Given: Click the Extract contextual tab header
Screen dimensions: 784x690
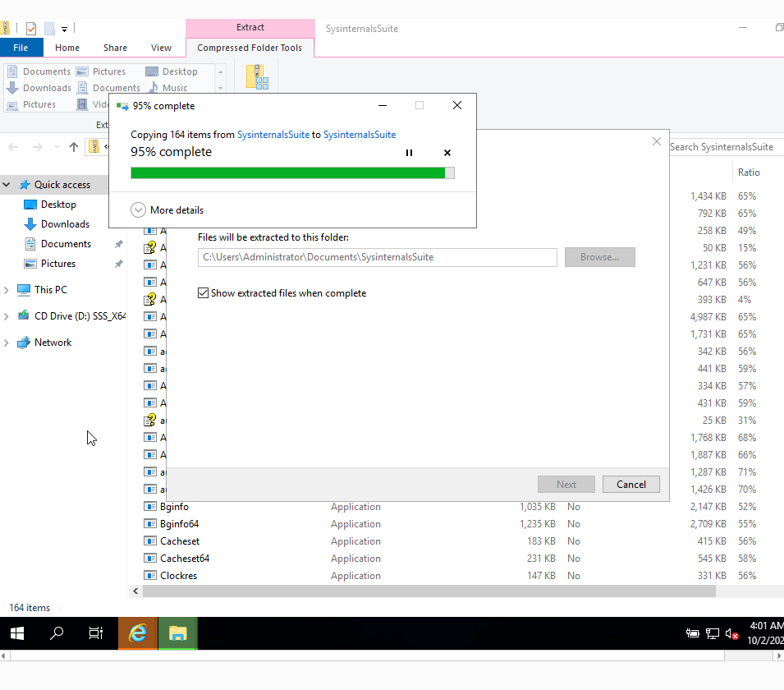Looking at the screenshot, I should pos(250,28).
